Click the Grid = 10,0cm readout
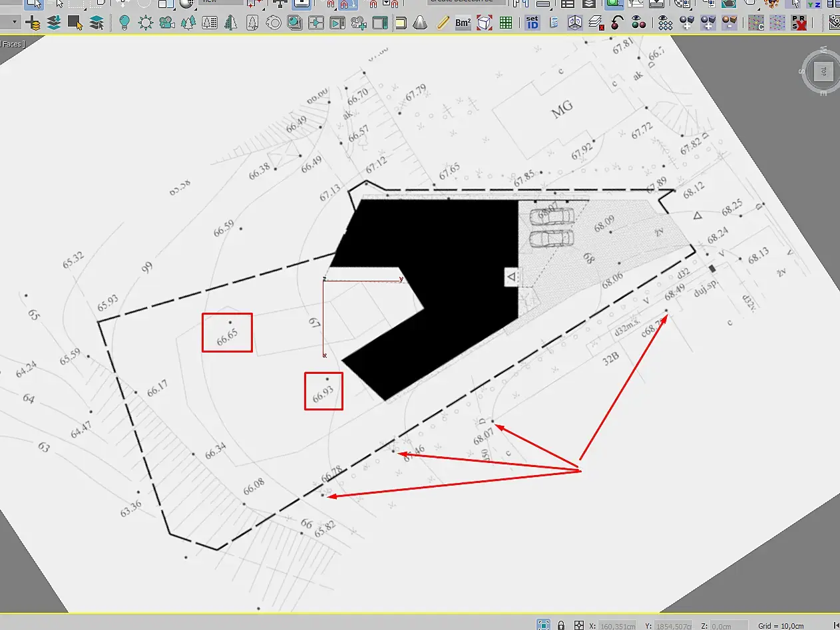Viewport: 840px width, 630px height. tap(781, 625)
